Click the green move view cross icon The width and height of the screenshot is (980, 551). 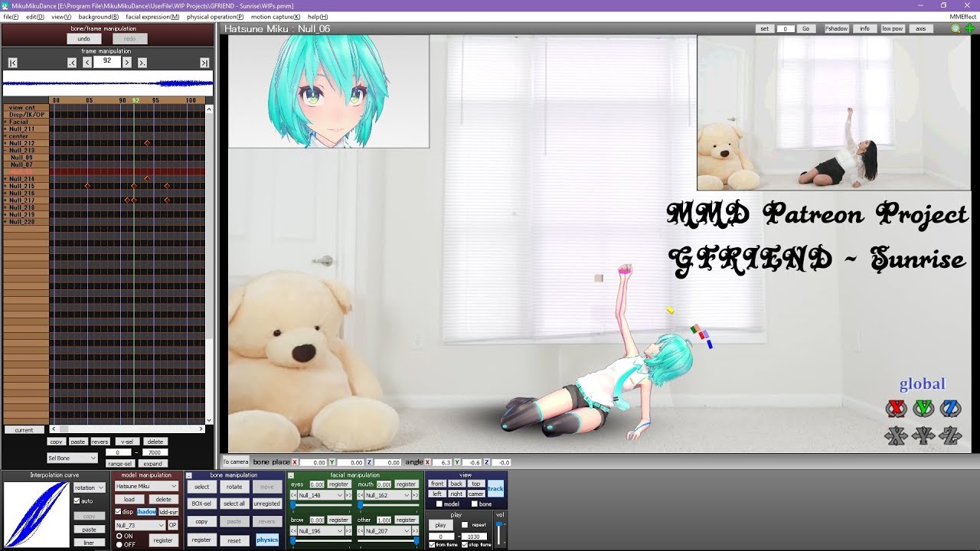click(969, 28)
